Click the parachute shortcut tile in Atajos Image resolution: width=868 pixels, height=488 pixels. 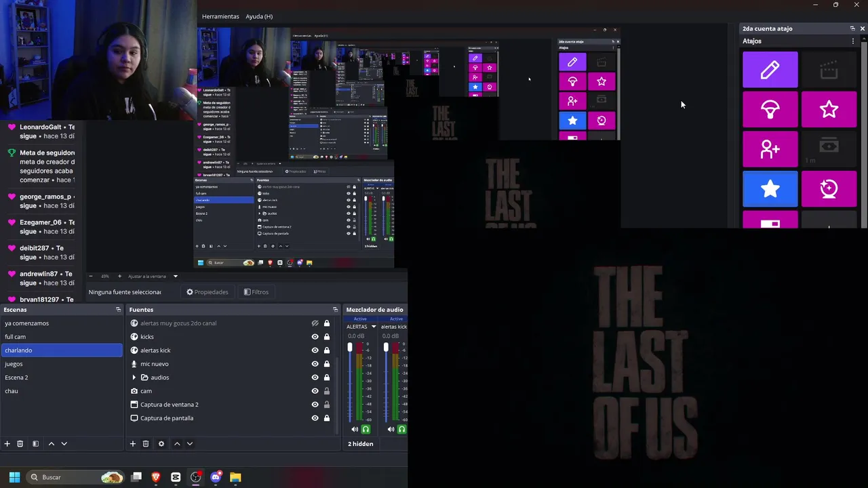tap(770, 110)
